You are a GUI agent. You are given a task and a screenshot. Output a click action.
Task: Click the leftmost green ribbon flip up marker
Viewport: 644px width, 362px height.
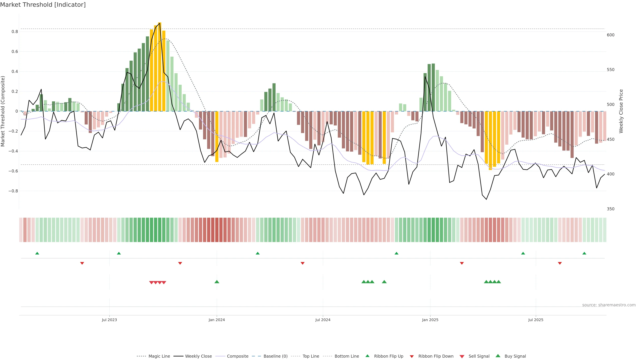pos(37,253)
